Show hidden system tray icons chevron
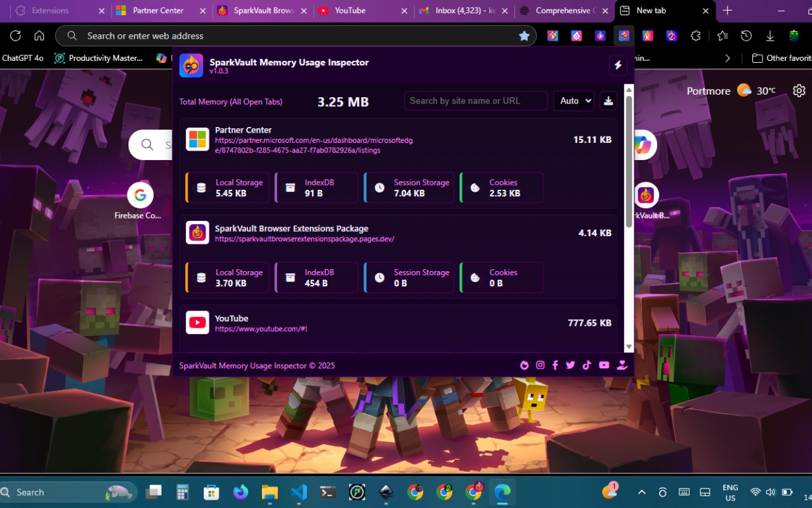Image resolution: width=812 pixels, height=508 pixels. click(642, 492)
